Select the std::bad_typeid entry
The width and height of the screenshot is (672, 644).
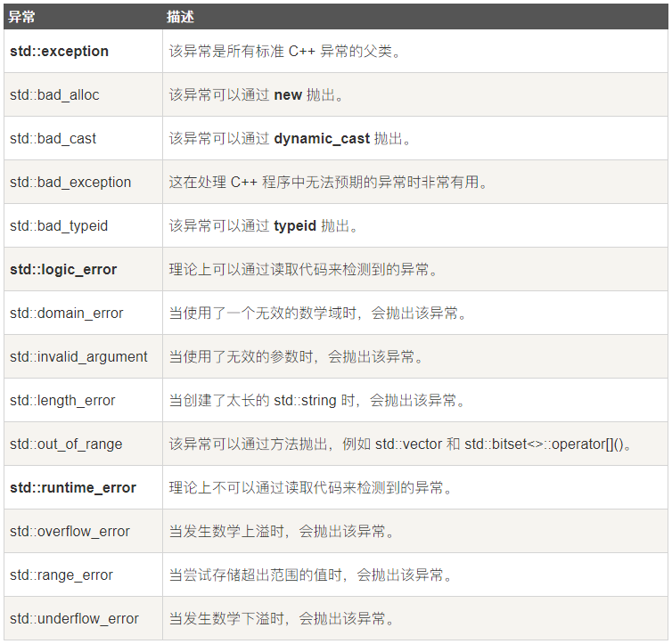[59, 225]
